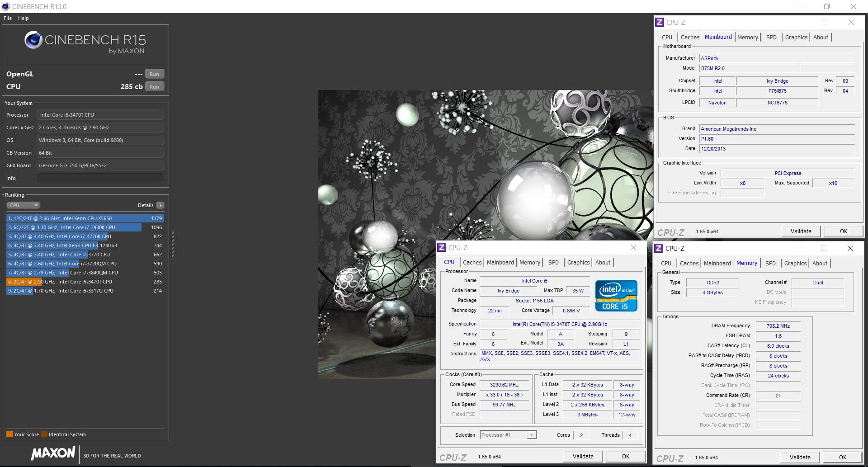868x467 pixels.
Task: Minimize the CPU-Z Memory window
Action: point(797,248)
